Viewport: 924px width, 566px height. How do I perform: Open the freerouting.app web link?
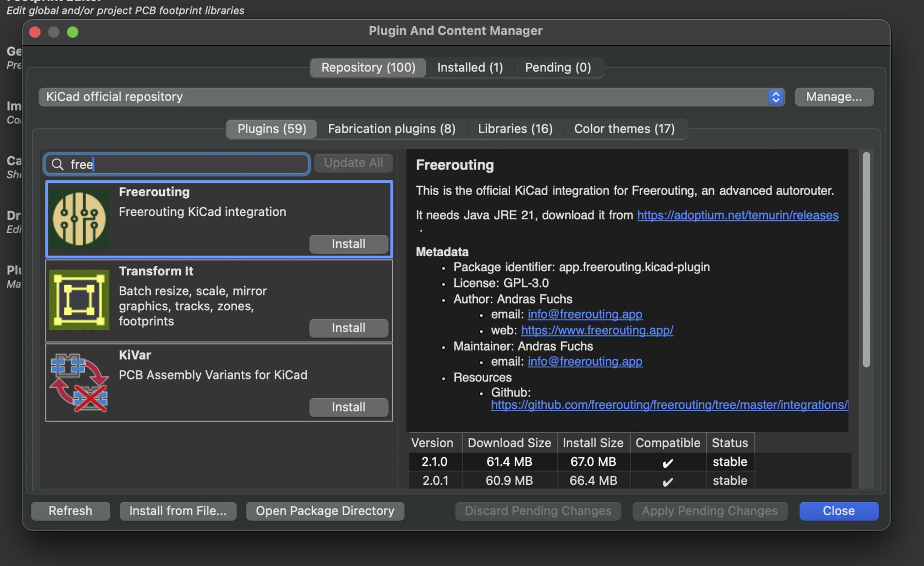click(597, 330)
